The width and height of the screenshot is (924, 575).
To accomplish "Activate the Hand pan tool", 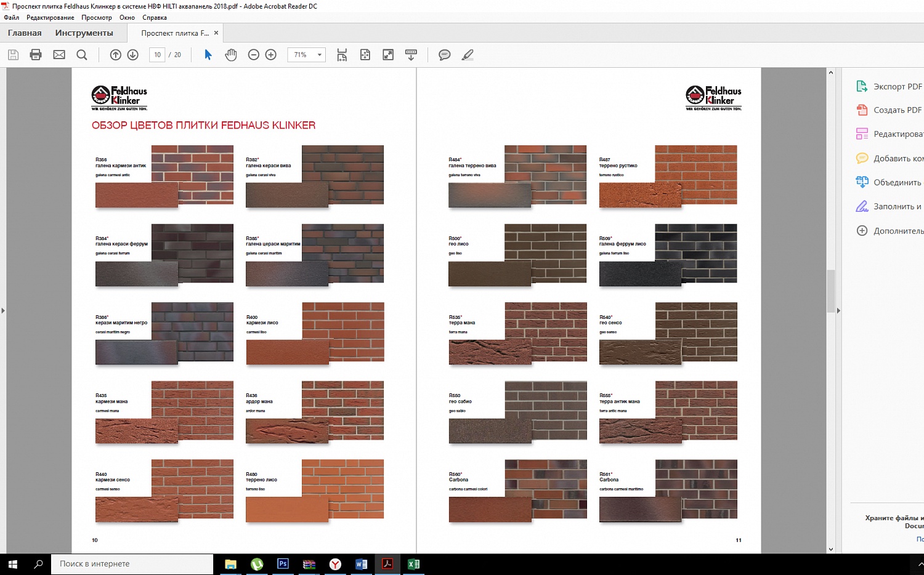I will [231, 55].
